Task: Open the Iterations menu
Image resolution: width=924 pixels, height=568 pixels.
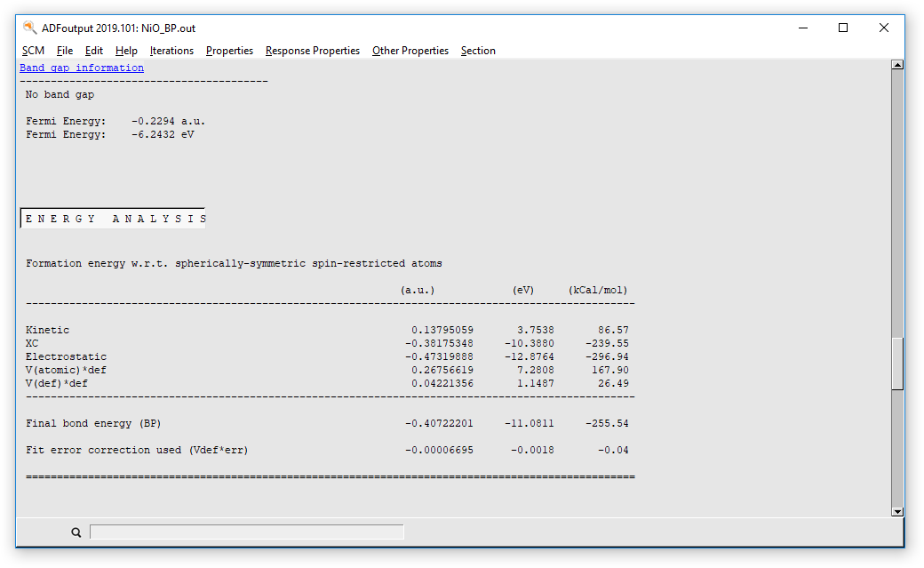Action: 171,51
